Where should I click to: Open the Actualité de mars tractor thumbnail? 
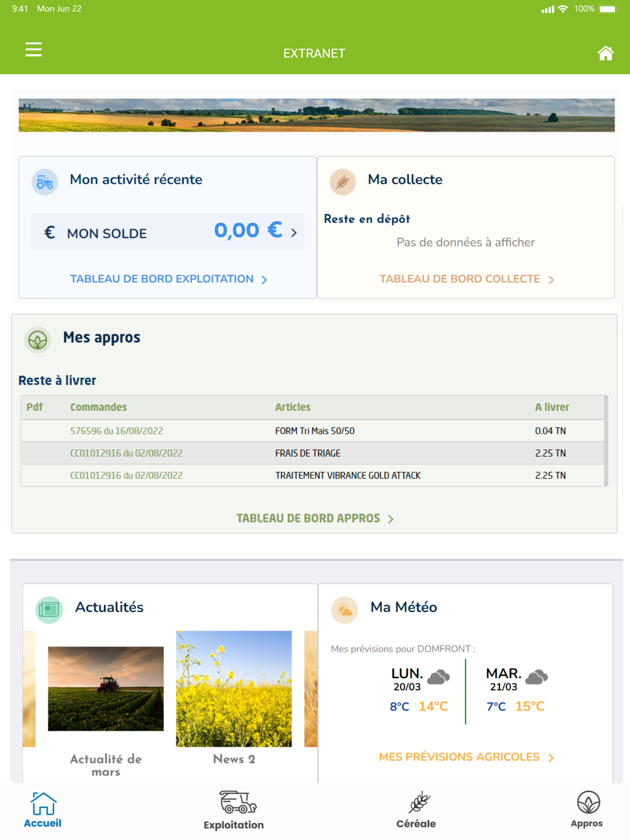click(x=106, y=688)
